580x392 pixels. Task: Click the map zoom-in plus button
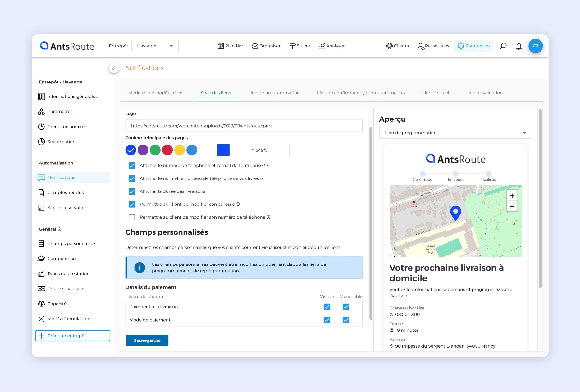coord(512,196)
